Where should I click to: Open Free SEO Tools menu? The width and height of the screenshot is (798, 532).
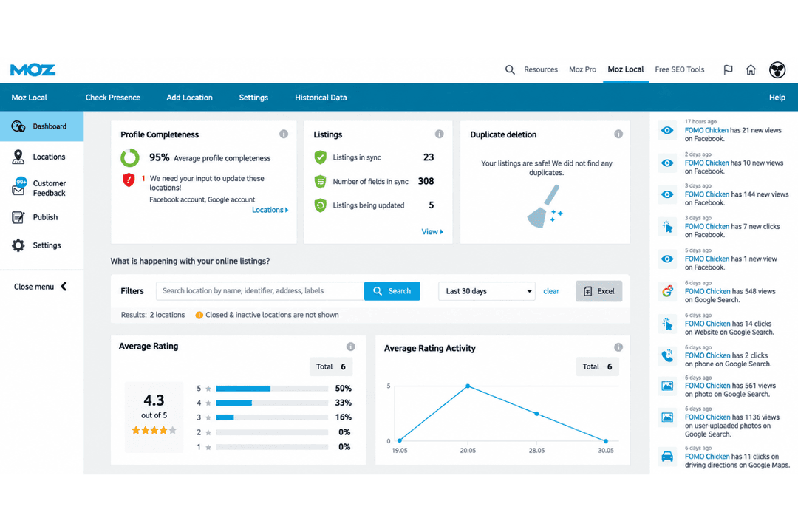click(680, 69)
